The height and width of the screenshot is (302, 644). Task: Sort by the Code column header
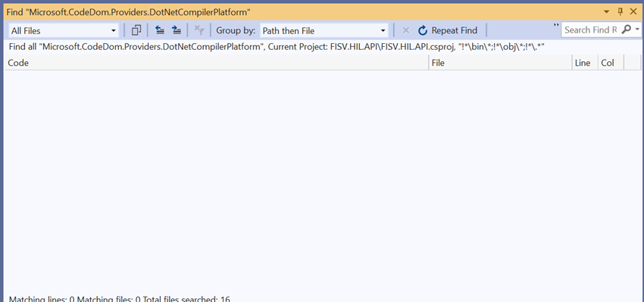click(x=217, y=63)
